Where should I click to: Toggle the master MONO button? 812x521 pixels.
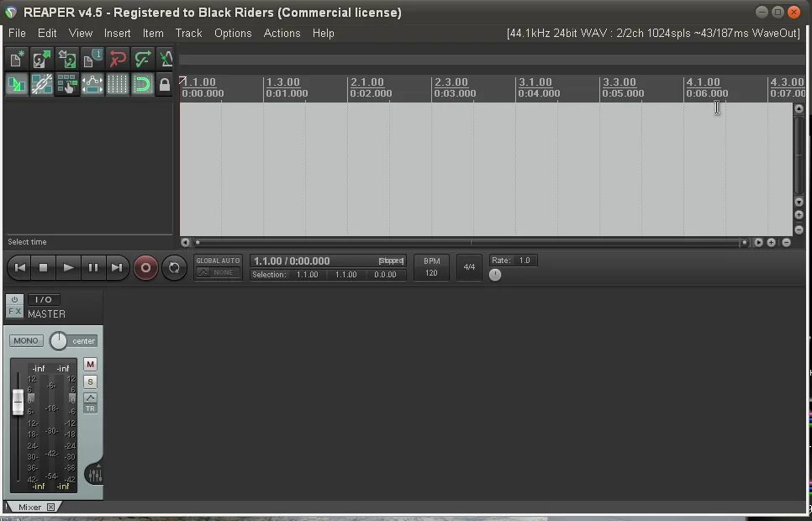click(26, 341)
